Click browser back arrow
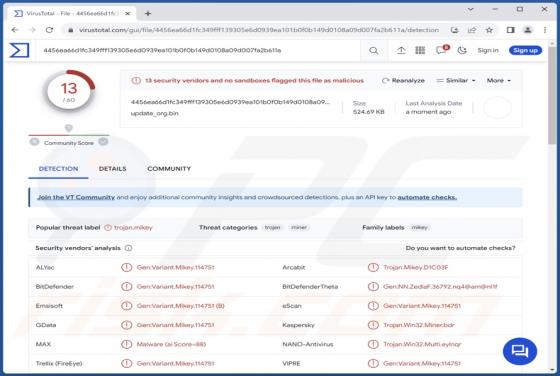The image size is (560, 376). [x=15, y=30]
